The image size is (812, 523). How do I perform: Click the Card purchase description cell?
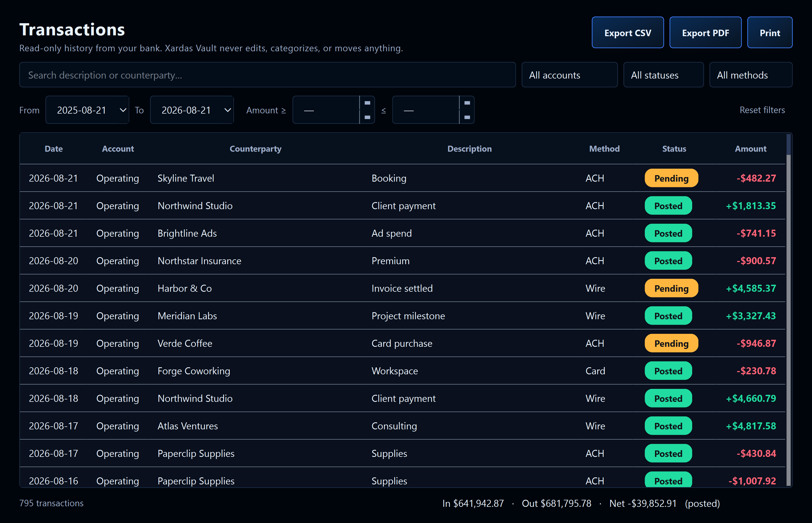(469, 343)
